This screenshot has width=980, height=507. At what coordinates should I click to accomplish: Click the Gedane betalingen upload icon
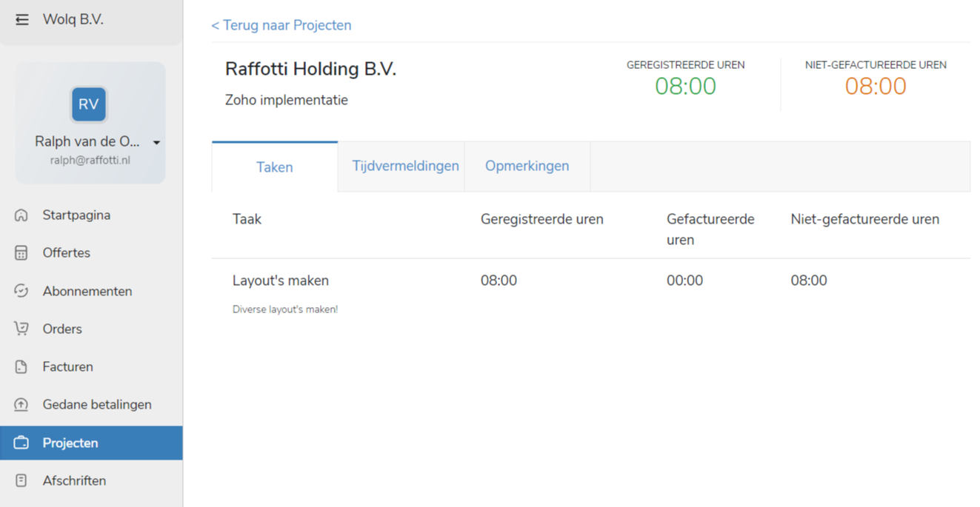[21, 405]
